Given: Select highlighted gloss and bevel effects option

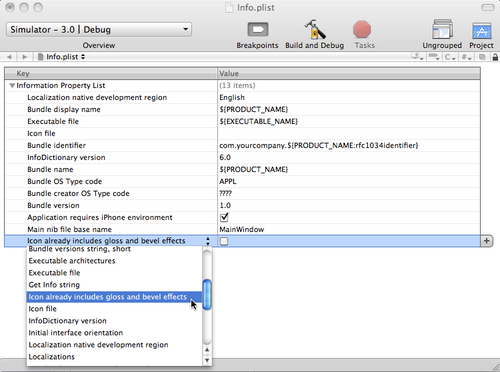Looking at the screenshot, I should click(x=114, y=297).
